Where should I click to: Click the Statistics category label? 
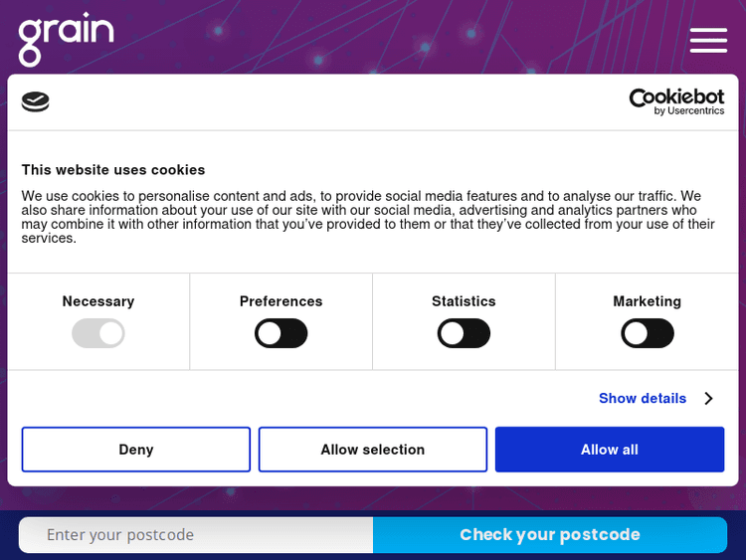(x=464, y=301)
